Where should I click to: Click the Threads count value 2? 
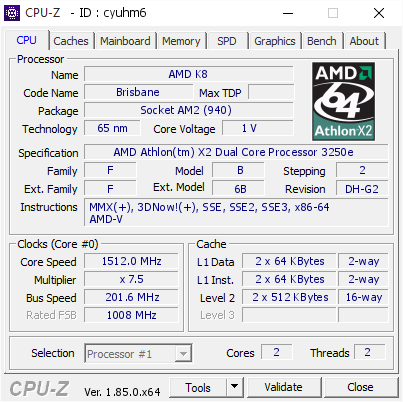click(369, 352)
